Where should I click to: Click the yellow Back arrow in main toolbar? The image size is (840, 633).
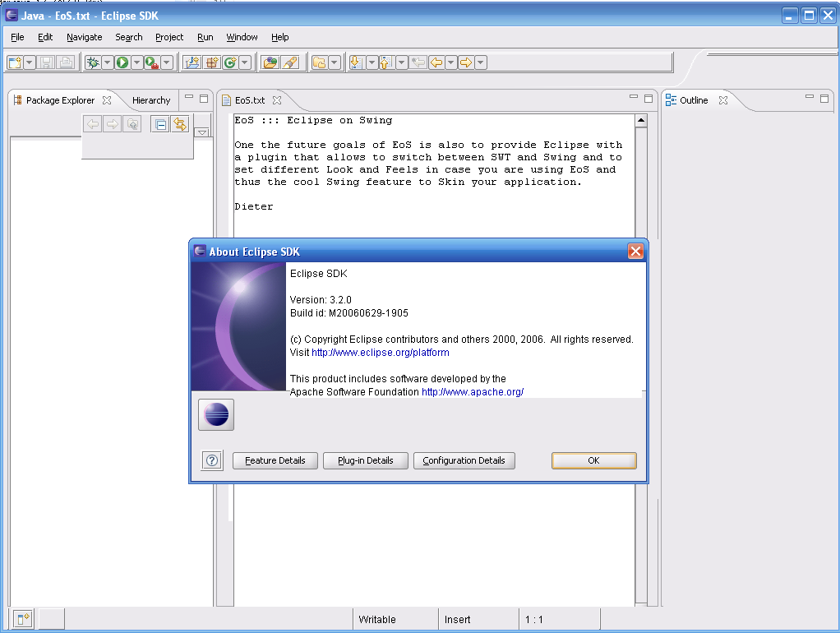pyautogui.click(x=436, y=62)
